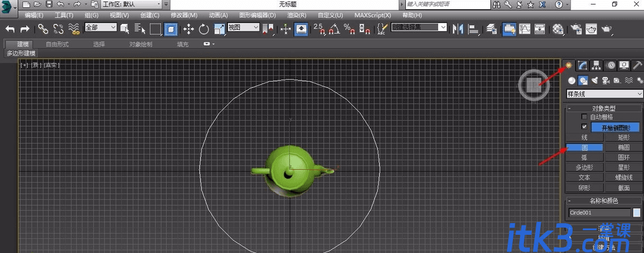Activate the Select and Move tool
This screenshot has height=253, width=644.
coord(188,29)
